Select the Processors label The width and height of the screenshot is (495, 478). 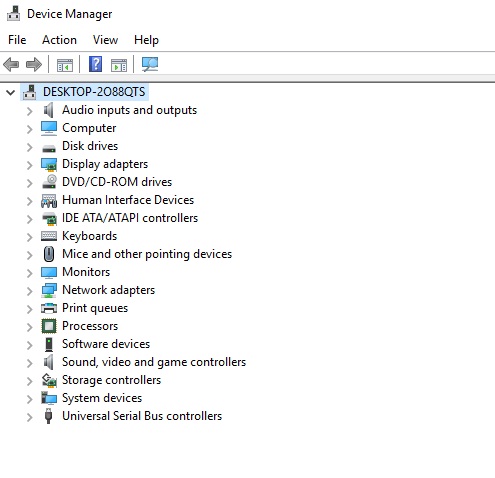point(90,326)
